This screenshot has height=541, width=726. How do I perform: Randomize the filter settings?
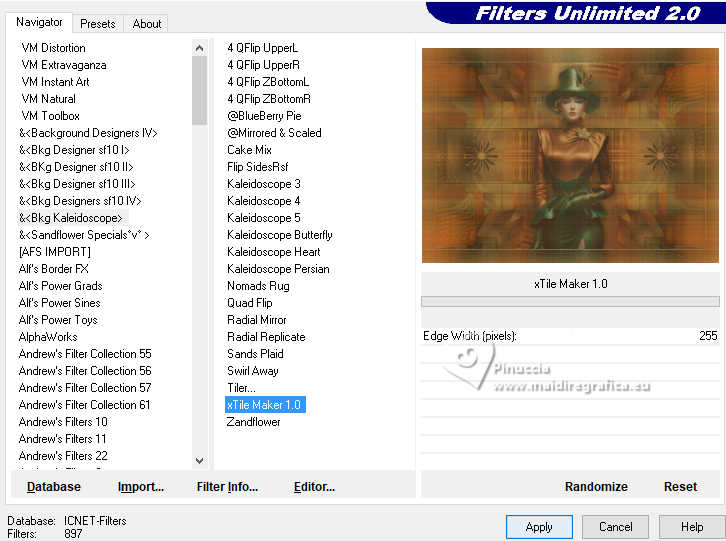pos(596,487)
